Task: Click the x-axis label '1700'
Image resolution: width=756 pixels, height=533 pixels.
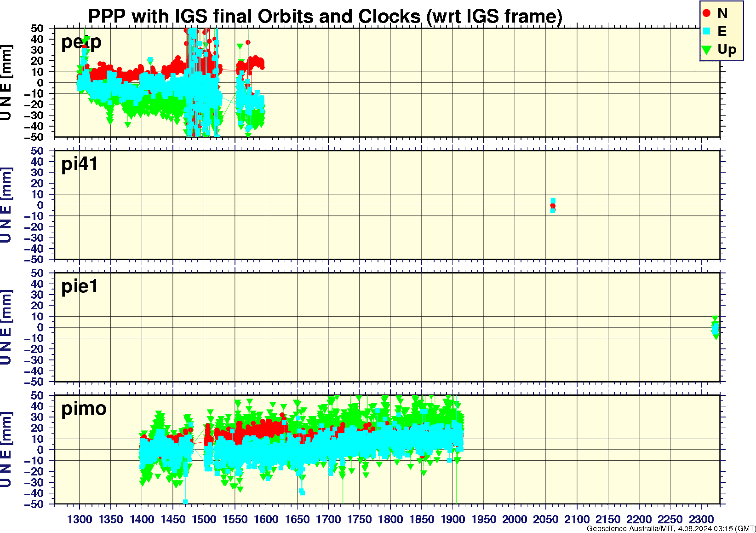Action: click(x=328, y=520)
